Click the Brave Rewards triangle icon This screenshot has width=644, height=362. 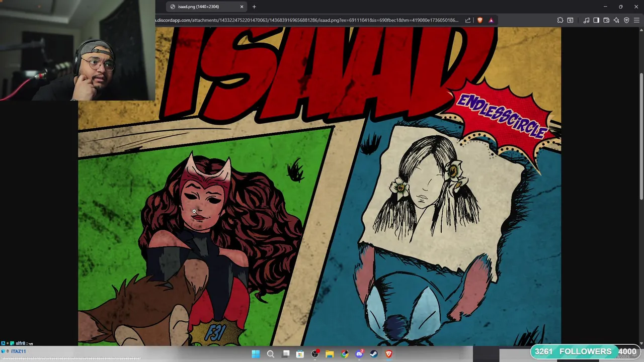491,20
